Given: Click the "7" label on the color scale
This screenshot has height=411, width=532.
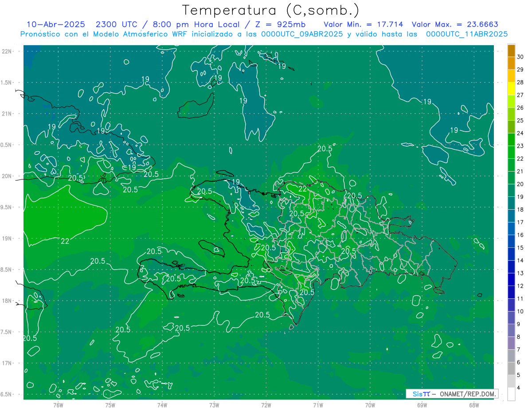Looking at the screenshot, I should click(519, 349).
